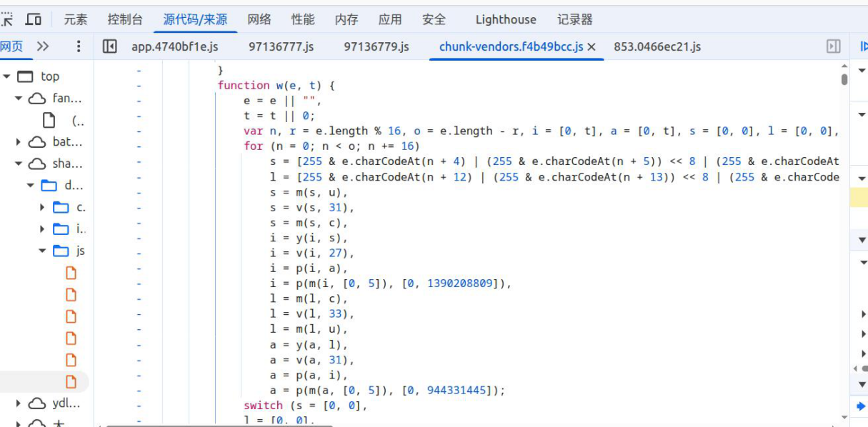
Task: Collapse the d... folder arrow
Action: coord(31,186)
